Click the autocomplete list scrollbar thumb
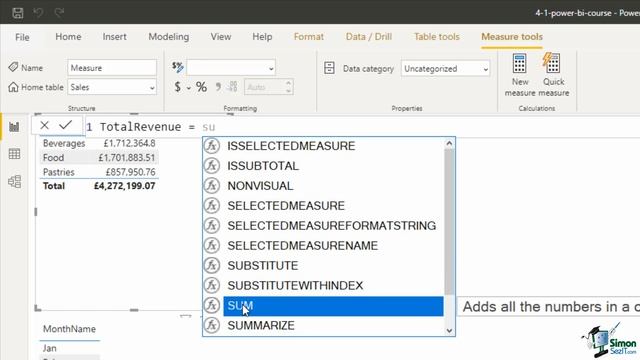Image resolution: width=640 pixels, height=360 pixels. pos(449,222)
